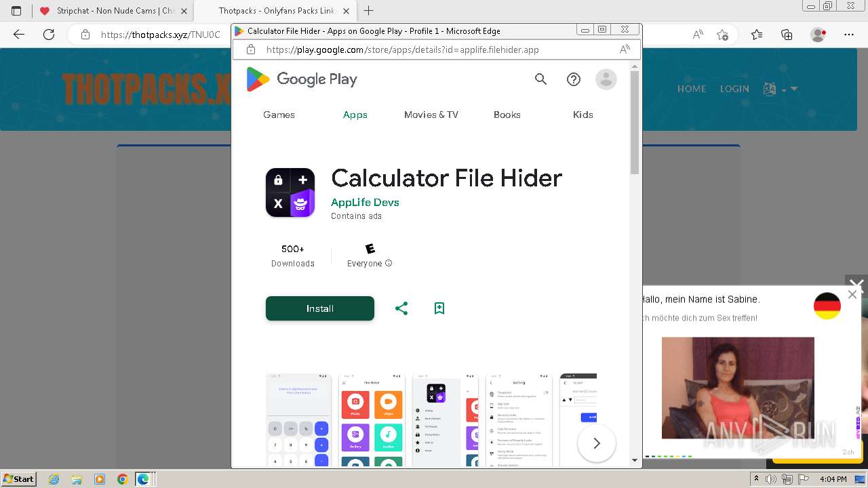This screenshot has width=868, height=488.
Task: Open Edge Favorites list icon
Action: tap(757, 35)
